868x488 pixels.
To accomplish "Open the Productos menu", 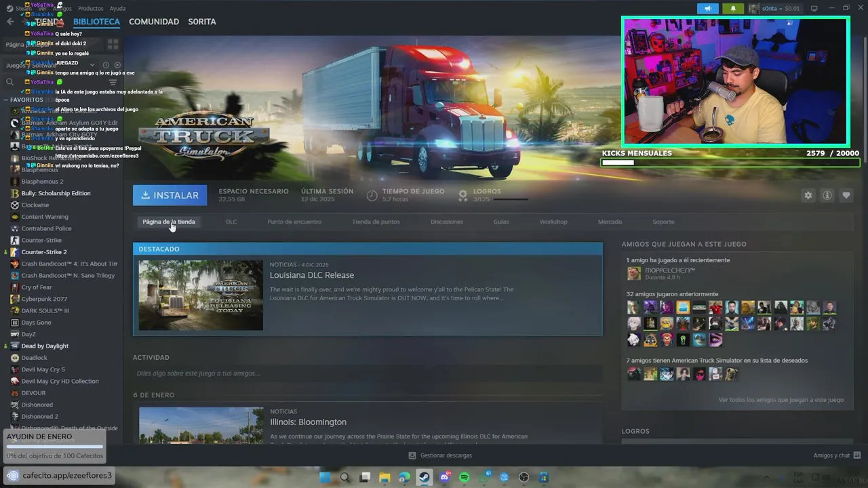I will 91,9.
